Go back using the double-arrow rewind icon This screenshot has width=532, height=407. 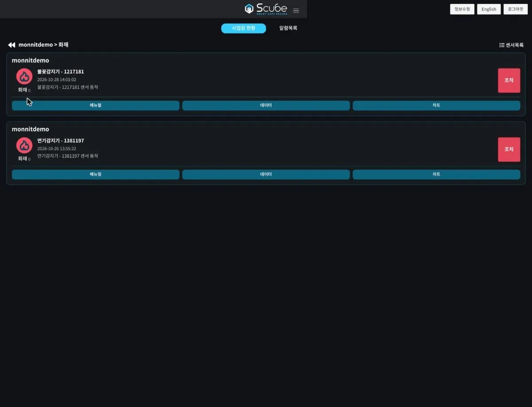12,45
